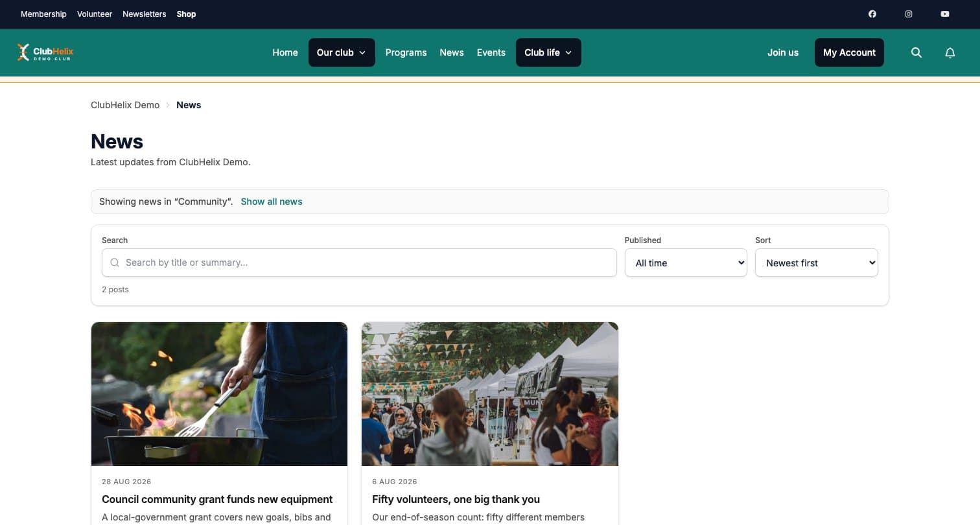Image resolution: width=980 pixels, height=525 pixels.
Task: Open the Instagram social link
Action: point(909,14)
